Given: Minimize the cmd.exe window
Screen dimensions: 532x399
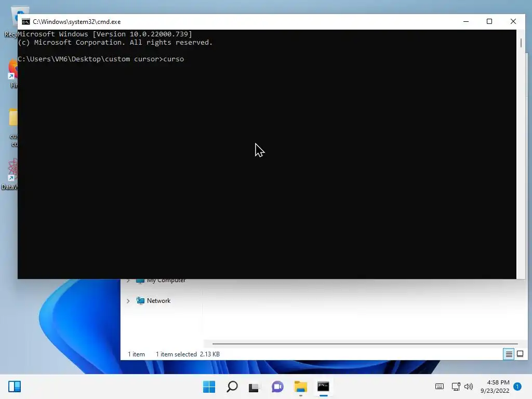Looking at the screenshot, I should 466,21.
